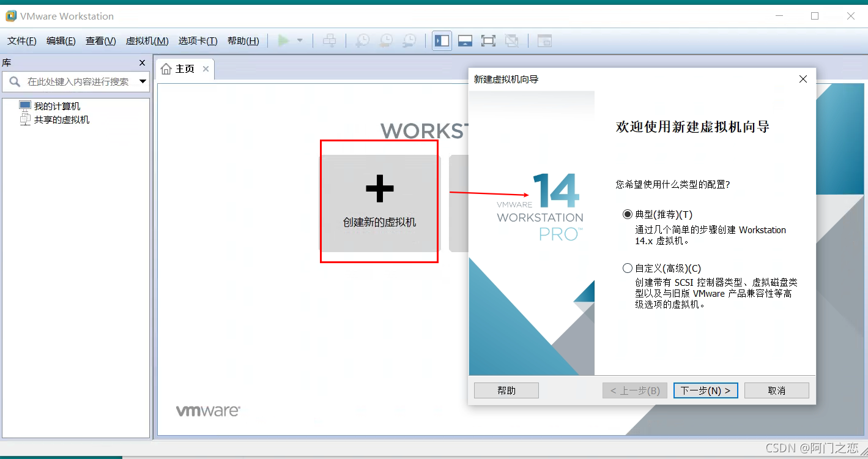Viewport: 868px width, 459px height.
Task: Open the 选项卡(T) menu
Action: [198, 41]
